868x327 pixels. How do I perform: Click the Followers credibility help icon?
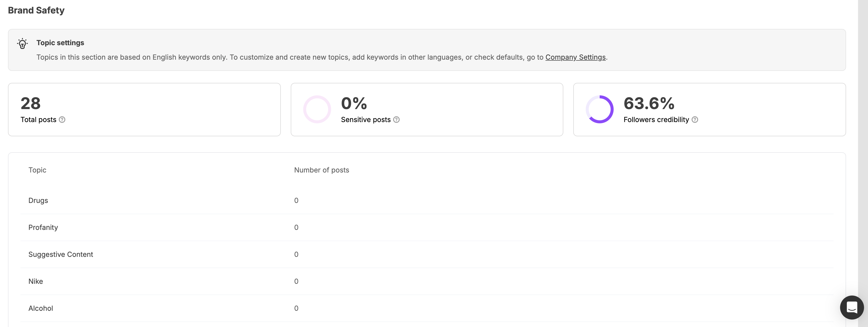click(x=695, y=120)
